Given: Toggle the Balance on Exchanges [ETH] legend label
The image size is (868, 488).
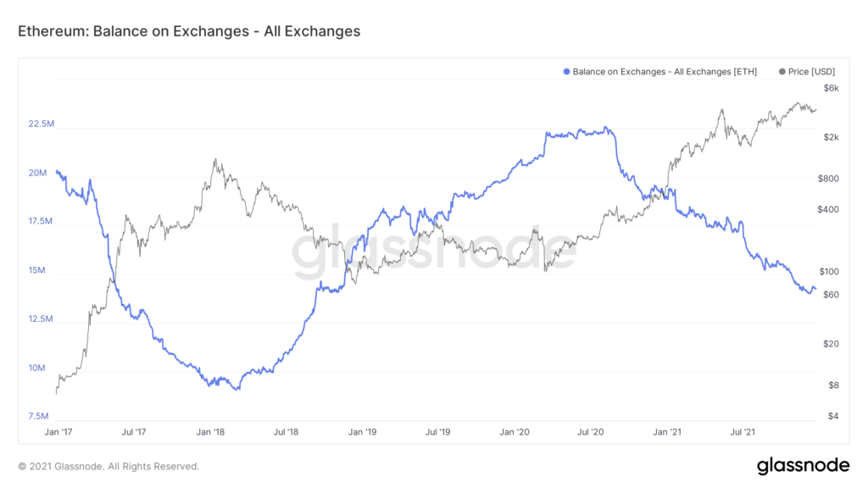Looking at the screenshot, I should coord(665,72).
